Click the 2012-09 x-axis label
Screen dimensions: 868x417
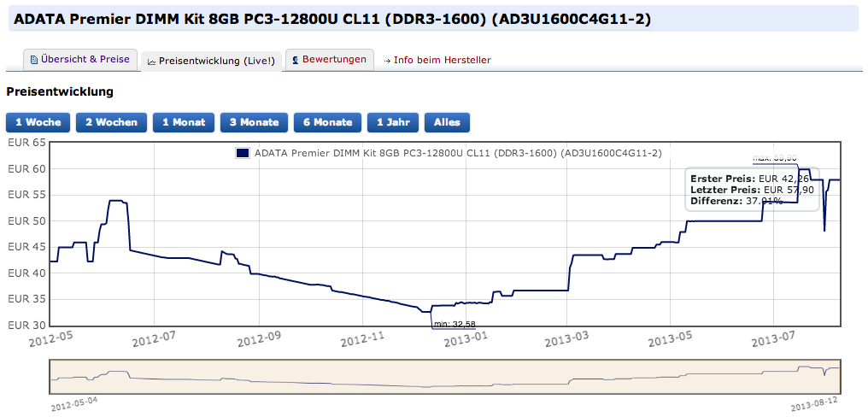tap(260, 339)
